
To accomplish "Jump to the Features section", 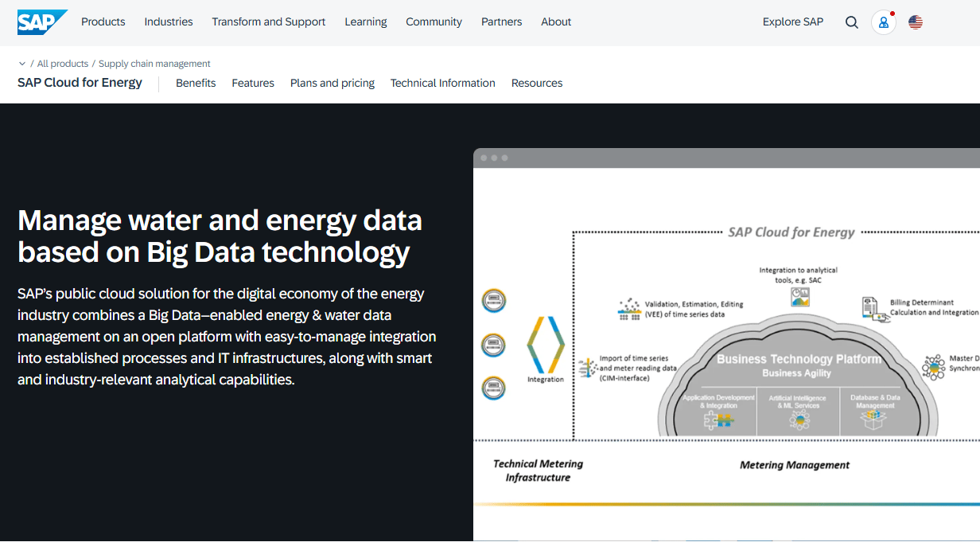I will 253,83.
